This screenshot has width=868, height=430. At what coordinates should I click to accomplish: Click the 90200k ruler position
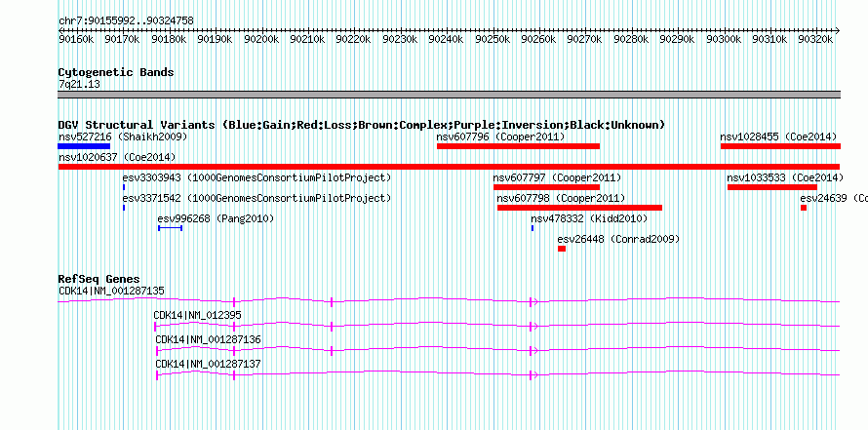click(x=261, y=39)
